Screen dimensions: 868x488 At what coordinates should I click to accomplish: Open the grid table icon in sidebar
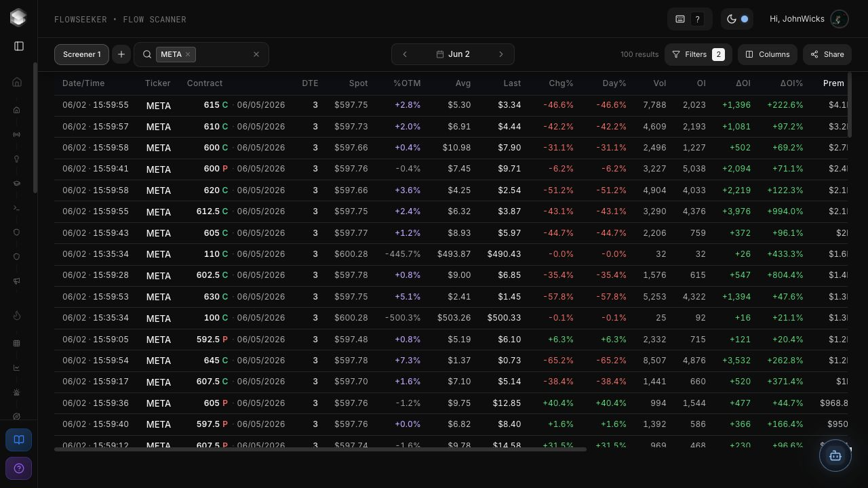[x=17, y=343]
